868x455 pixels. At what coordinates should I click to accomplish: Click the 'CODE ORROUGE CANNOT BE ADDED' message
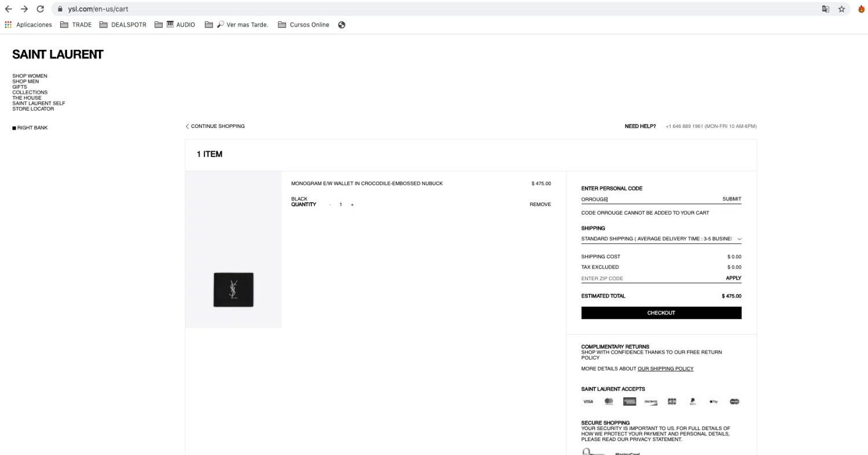pyautogui.click(x=645, y=213)
